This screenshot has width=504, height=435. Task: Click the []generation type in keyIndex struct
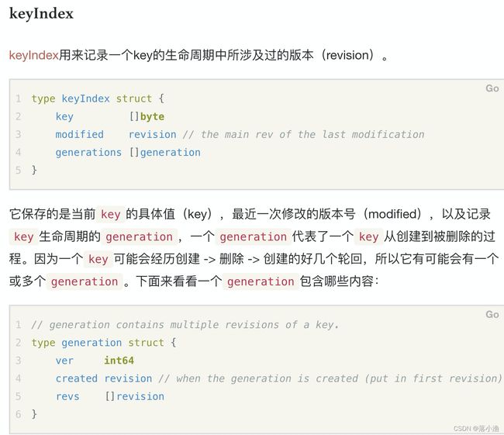click(165, 153)
